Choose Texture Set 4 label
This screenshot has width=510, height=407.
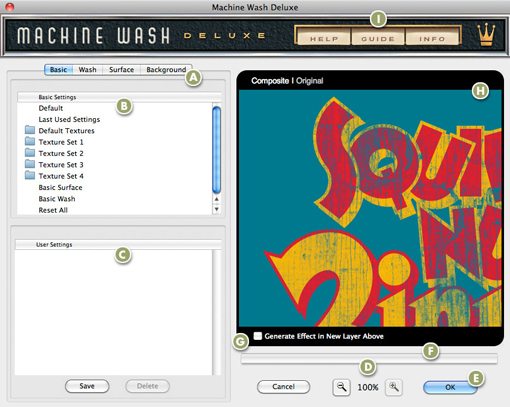61,176
